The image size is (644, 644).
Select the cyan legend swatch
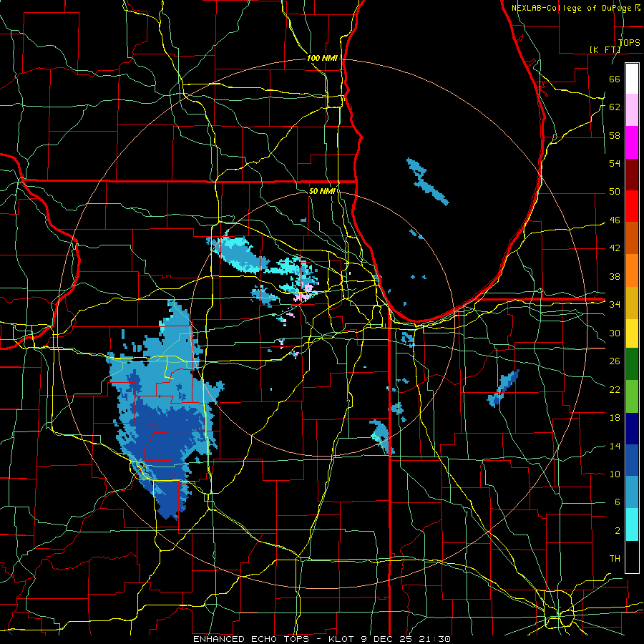(632, 525)
